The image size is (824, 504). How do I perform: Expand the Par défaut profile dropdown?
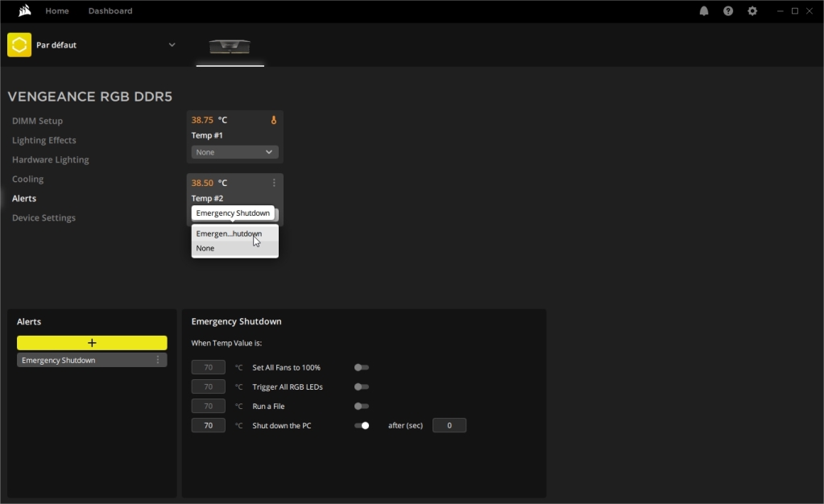coord(172,44)
